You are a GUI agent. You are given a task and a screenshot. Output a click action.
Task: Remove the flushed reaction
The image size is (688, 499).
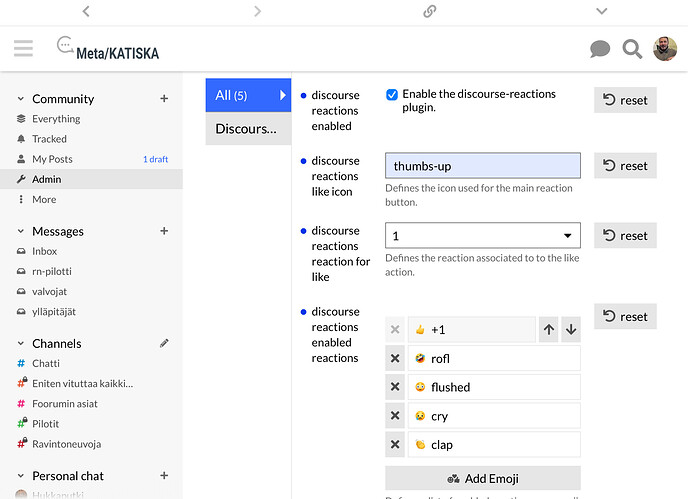click(395, 387)
